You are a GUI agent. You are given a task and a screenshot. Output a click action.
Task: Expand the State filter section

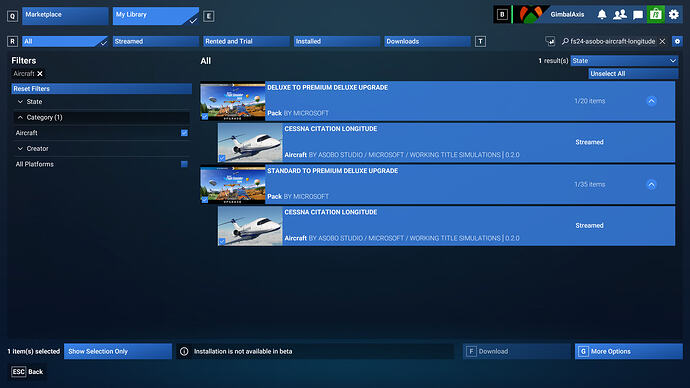click(101, 102)
